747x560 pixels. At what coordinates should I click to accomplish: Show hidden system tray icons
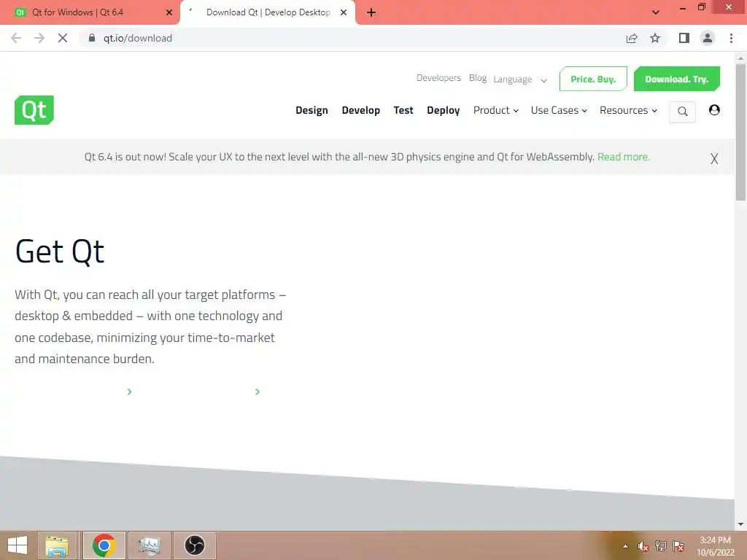pos(625,546)
